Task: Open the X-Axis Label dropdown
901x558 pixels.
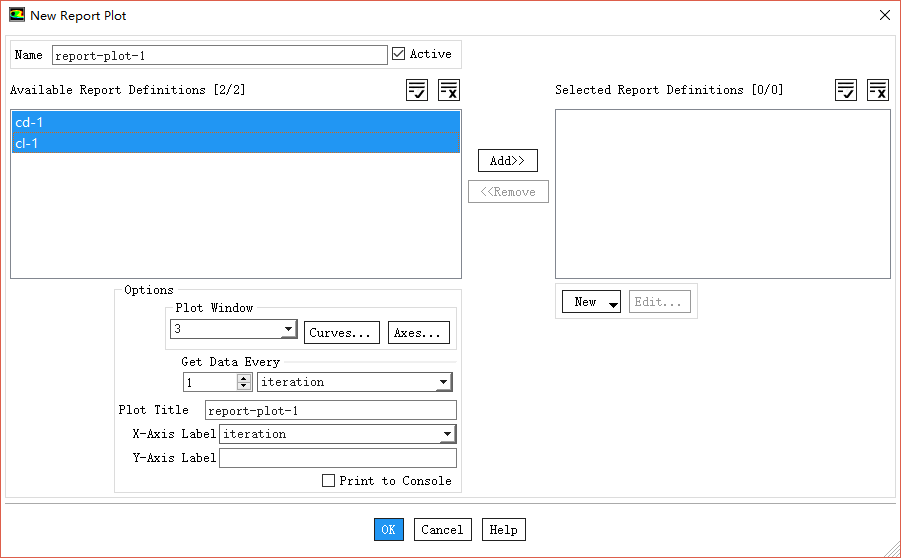Action: (446, 434)
